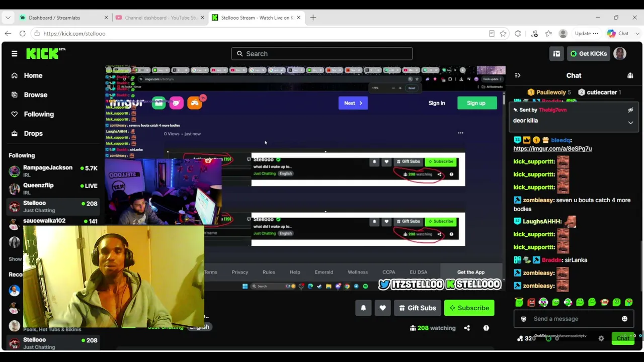Open browser extensions menu
Image resolution: width=644 pixels, height=362 pixels.
point(518,34)
